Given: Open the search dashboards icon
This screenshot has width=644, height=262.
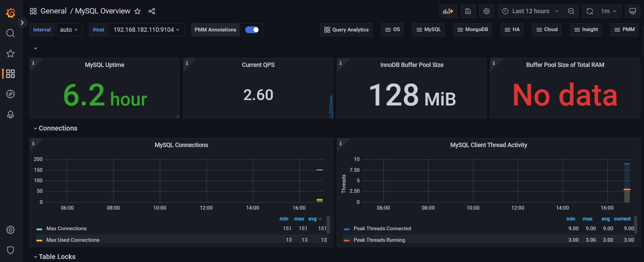Looking at the screenshot, I should coord(10,33).
